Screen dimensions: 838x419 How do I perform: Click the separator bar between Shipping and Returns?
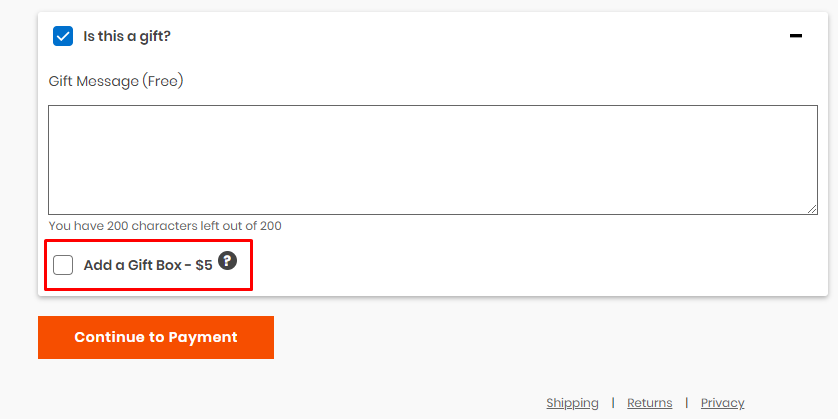click(613, 402)
